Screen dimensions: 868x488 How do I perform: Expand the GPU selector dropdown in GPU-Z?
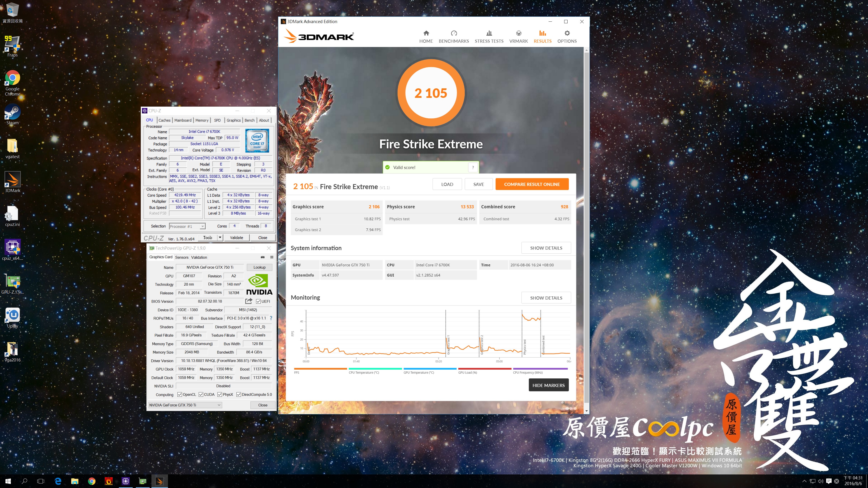tap(219, 405)
